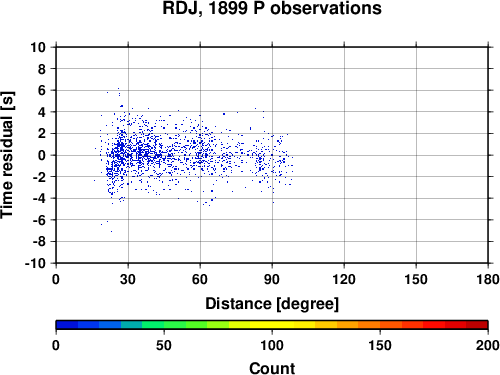Click the x-axis tick label 90
Screen dimensions: 500x375
pyautogui.click(x=272, y=279)
